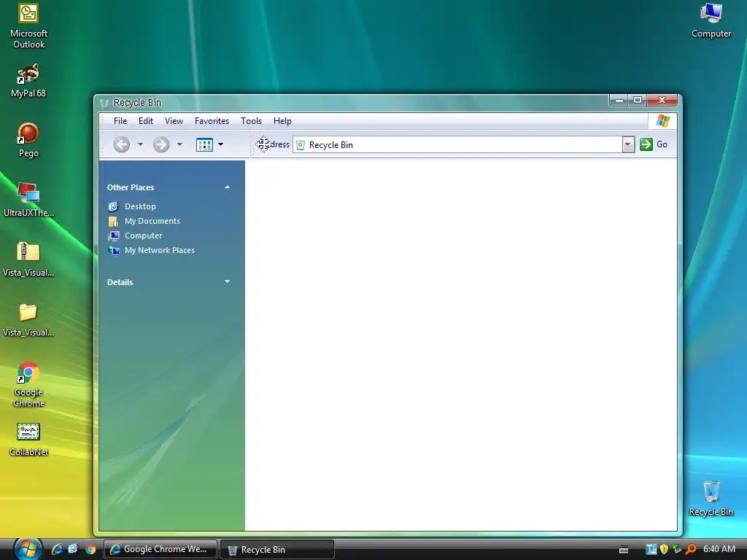Viewport: 747px width, 560px height.
Task: Click the Views toolbar icon
Action: coord(204,144)
